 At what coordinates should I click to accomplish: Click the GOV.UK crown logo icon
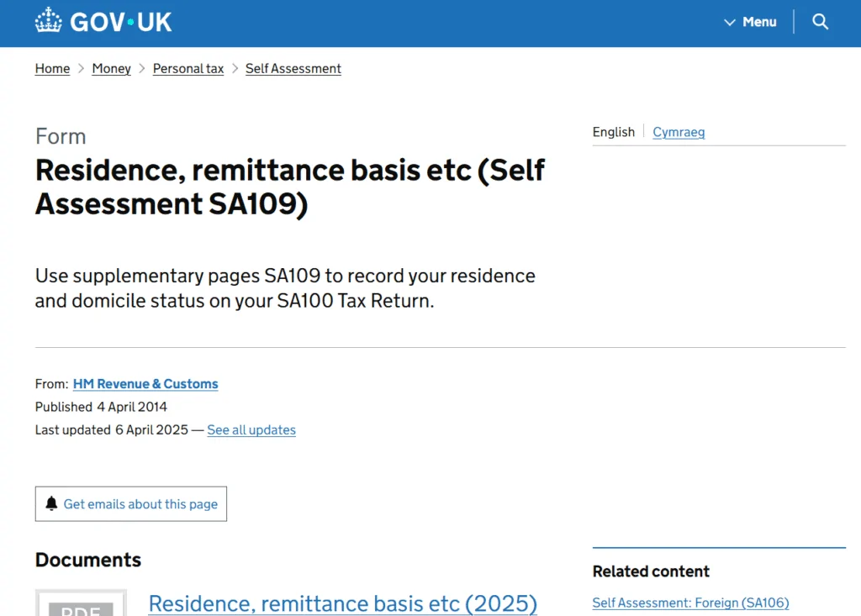pos(49,21)
